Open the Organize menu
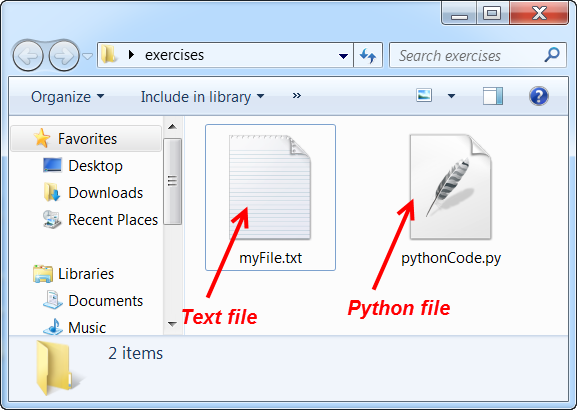 [67, 97]
